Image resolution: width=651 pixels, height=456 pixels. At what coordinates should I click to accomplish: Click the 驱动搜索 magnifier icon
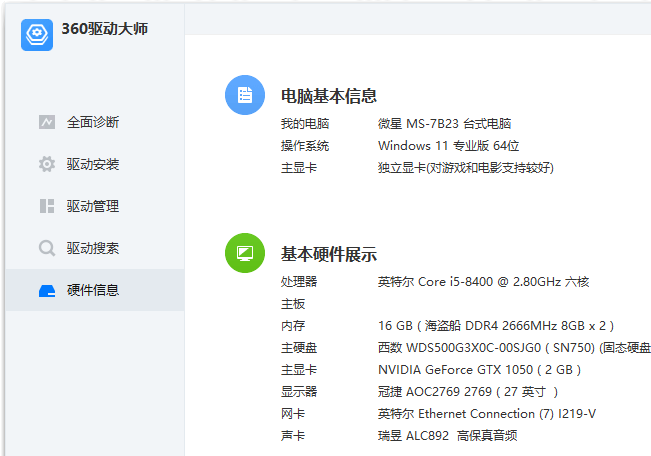[47, 248]
